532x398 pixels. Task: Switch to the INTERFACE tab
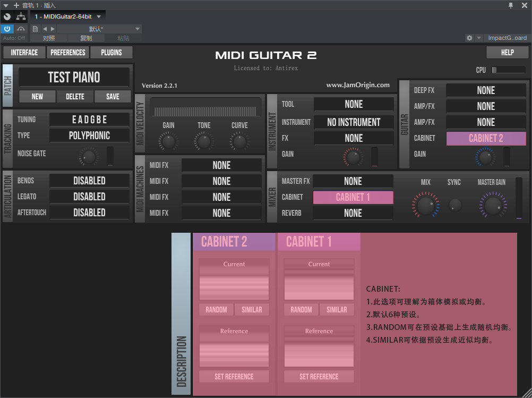24,52
